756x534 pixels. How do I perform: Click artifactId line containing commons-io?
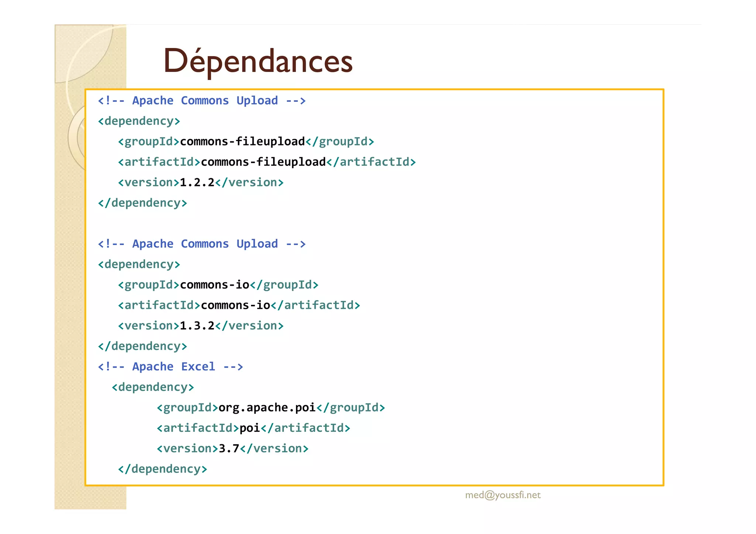click(x=239, y=305)
